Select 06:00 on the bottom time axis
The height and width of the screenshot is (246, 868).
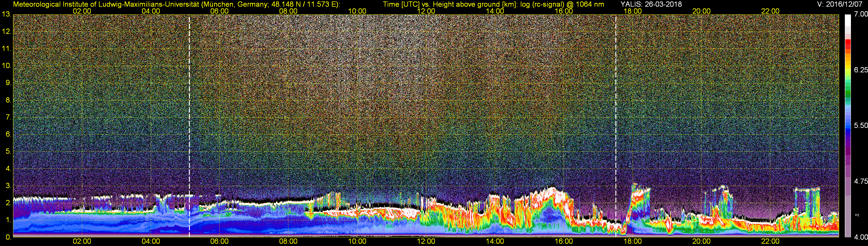click(x=219, y=242)
